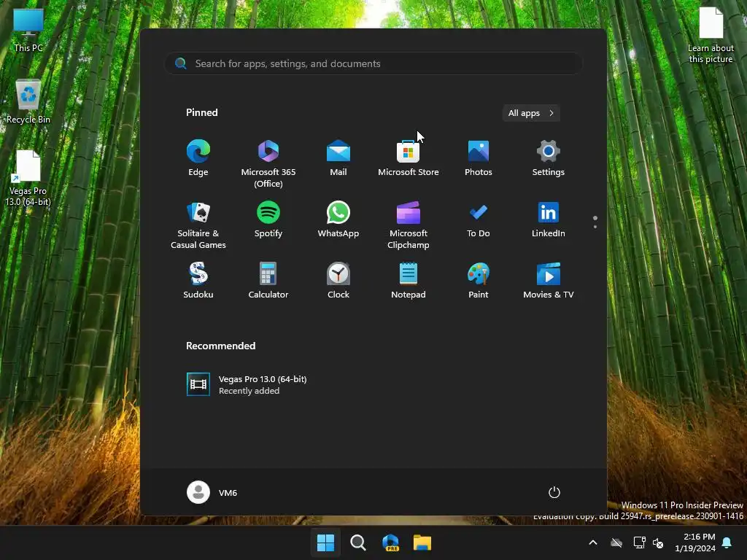
Task: Click the OneDrive tray icon
Action: [x=616, y=542]
